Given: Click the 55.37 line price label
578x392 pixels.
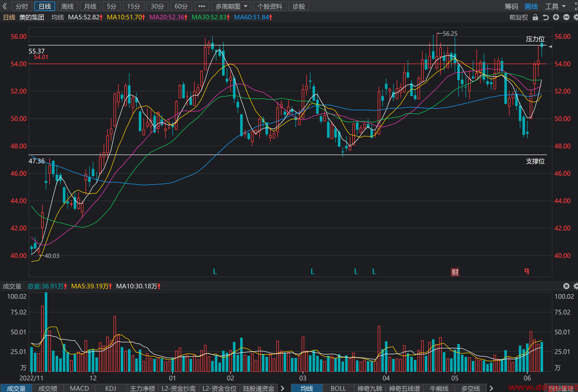Looking at the screenshot, I should point(37,51).
